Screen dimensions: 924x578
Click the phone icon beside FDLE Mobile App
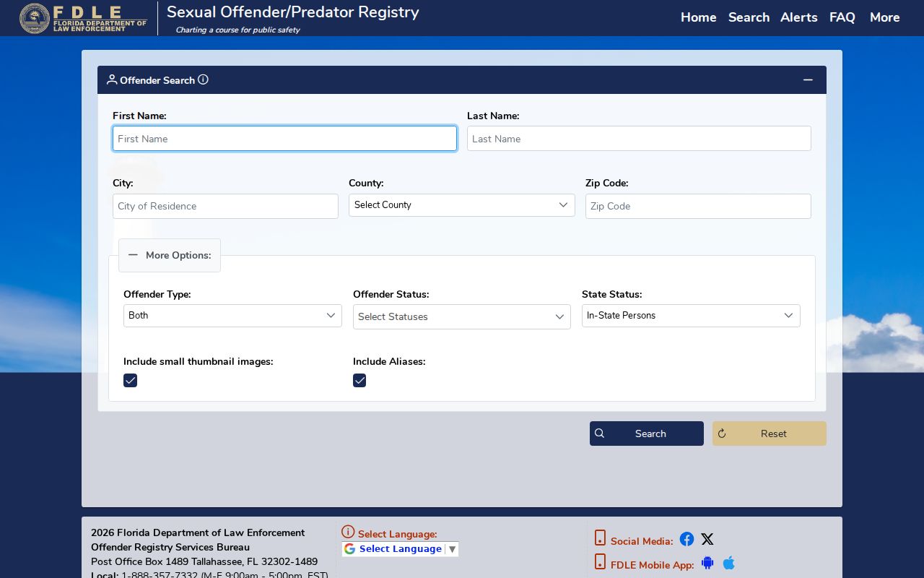coord(600,561)
